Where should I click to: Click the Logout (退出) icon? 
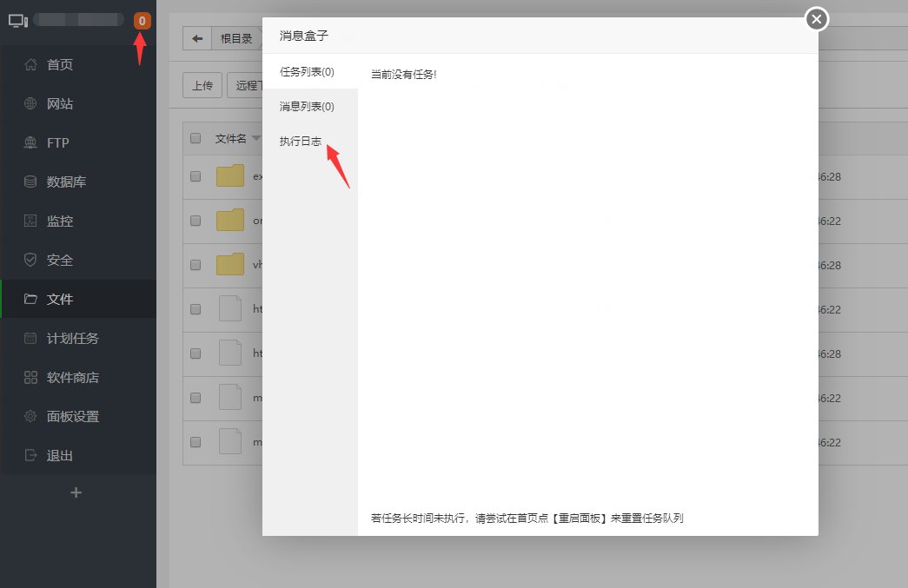tap(31, 455)
